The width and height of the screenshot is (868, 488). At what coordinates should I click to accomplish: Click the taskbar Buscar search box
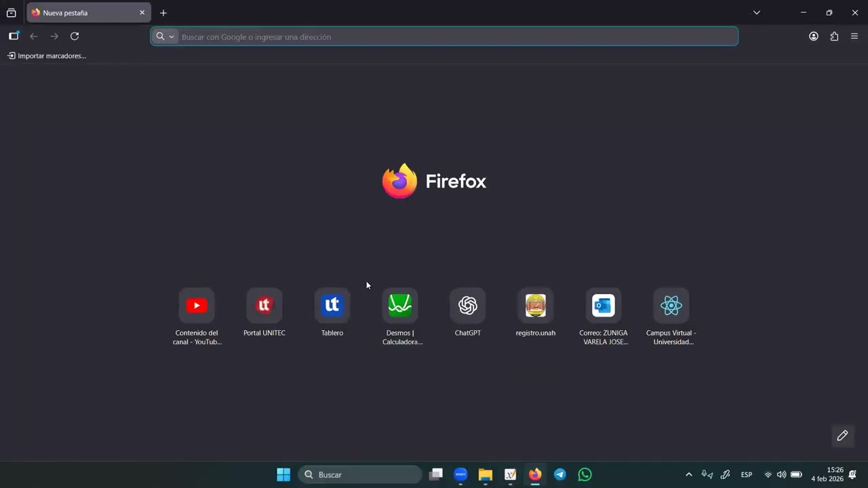tap(360, 474)
